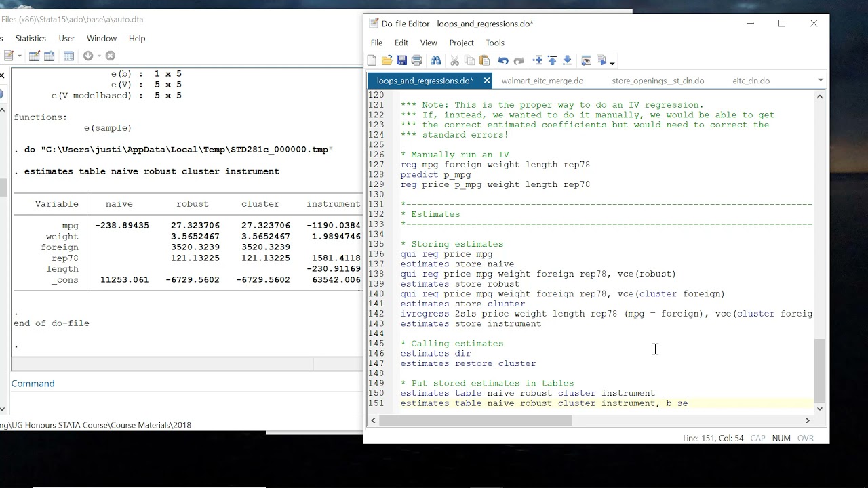Show file in viewer eye icon
The width and height of the screenshot is (868, 488).
coord(586,60)
